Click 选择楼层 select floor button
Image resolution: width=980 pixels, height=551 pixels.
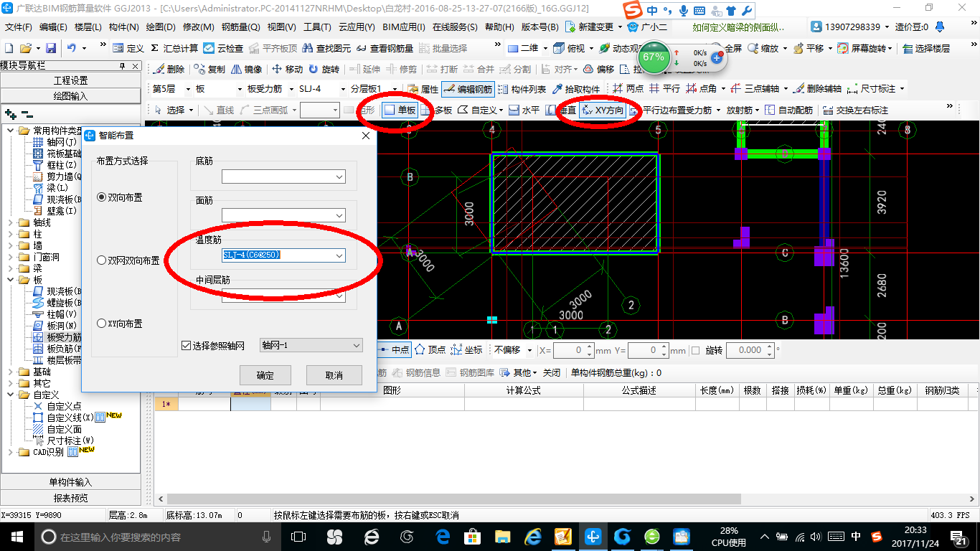(x=926, y=48)
